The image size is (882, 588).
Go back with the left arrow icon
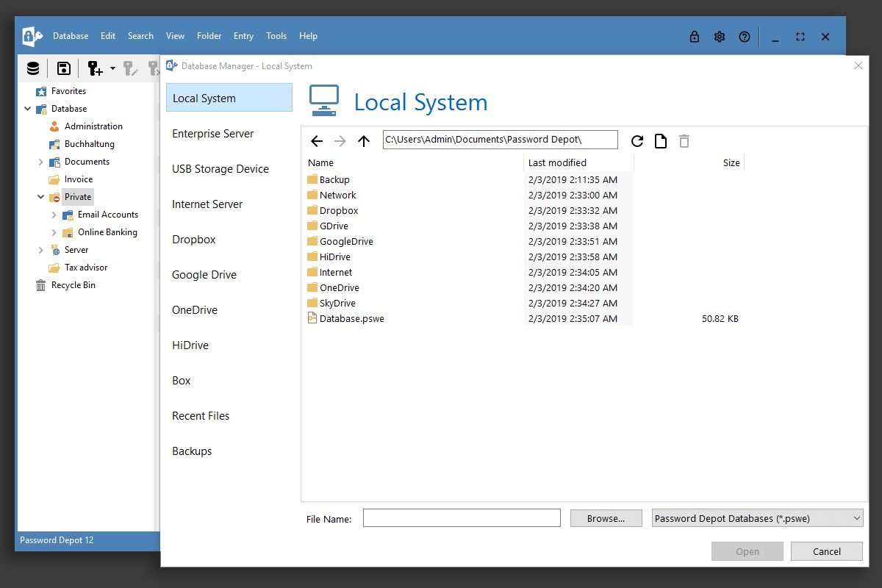[x=317, y=141]
